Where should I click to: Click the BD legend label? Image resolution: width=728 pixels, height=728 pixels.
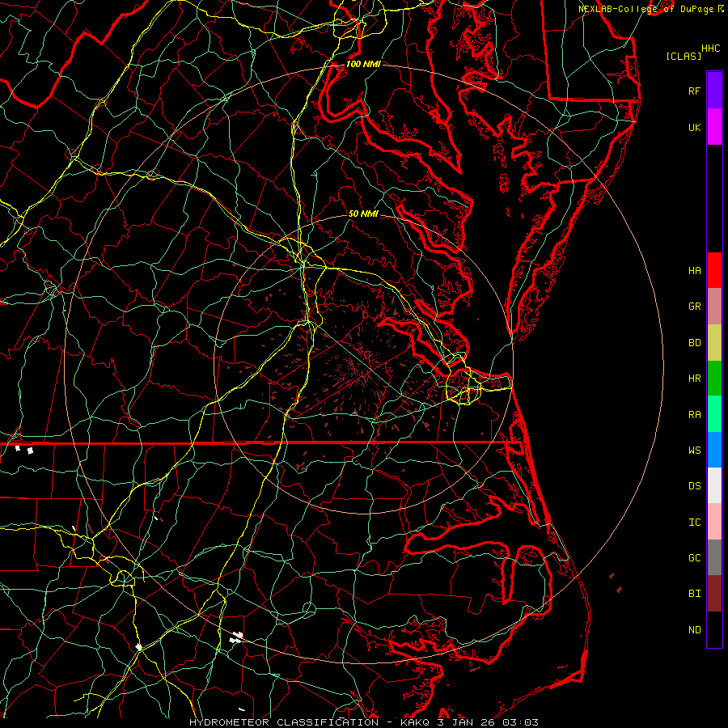click(x=694, y=343)
